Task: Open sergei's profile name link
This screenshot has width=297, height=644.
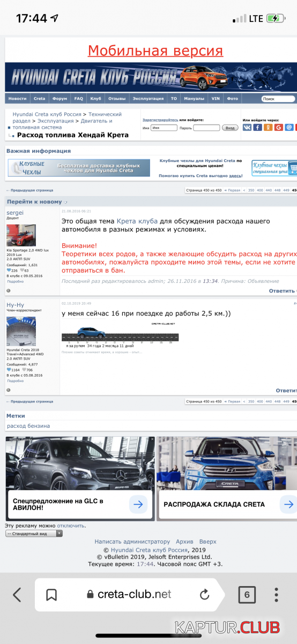Action: (15, 213)
